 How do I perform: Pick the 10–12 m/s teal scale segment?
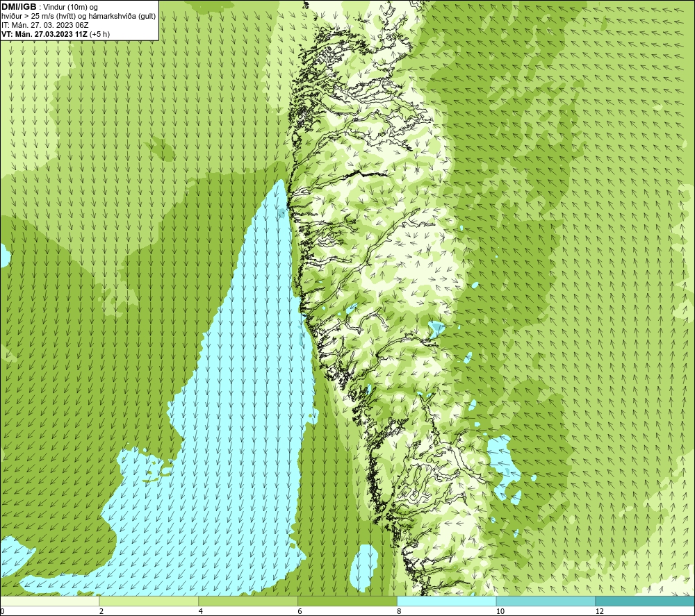point(546,601)
